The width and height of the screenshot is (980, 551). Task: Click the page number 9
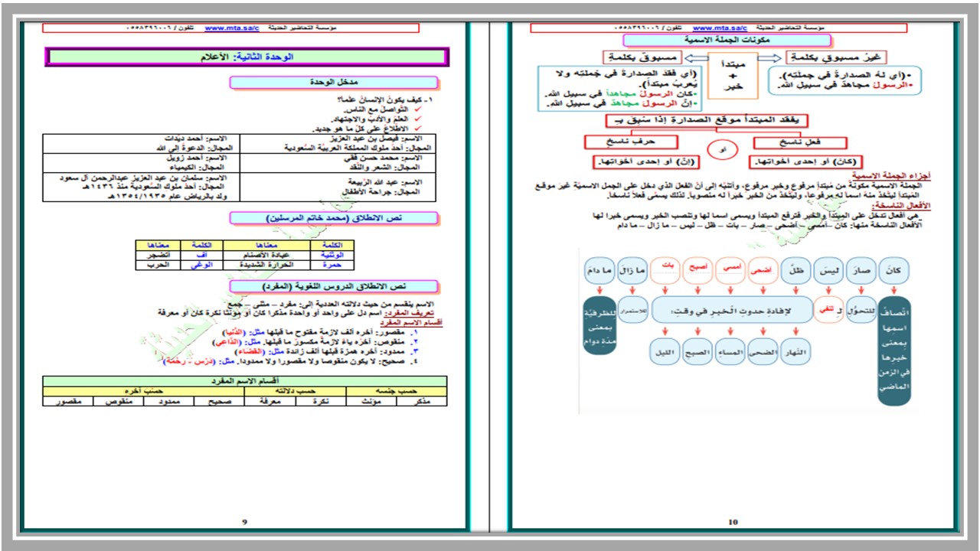[244, 522]
